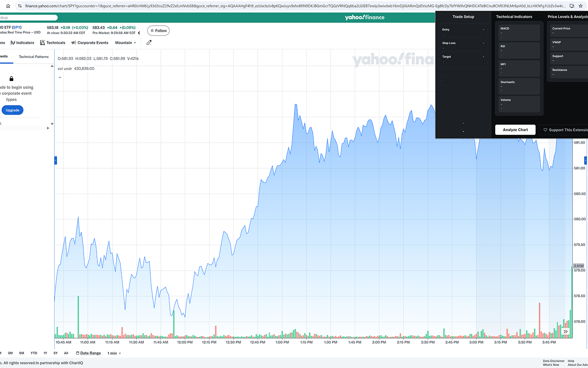
Task: Click the Volume indicator card
Action: [520, 104]
